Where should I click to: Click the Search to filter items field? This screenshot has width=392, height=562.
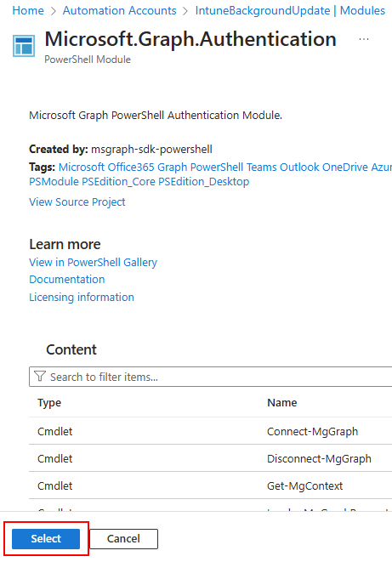tap(210, 377)
